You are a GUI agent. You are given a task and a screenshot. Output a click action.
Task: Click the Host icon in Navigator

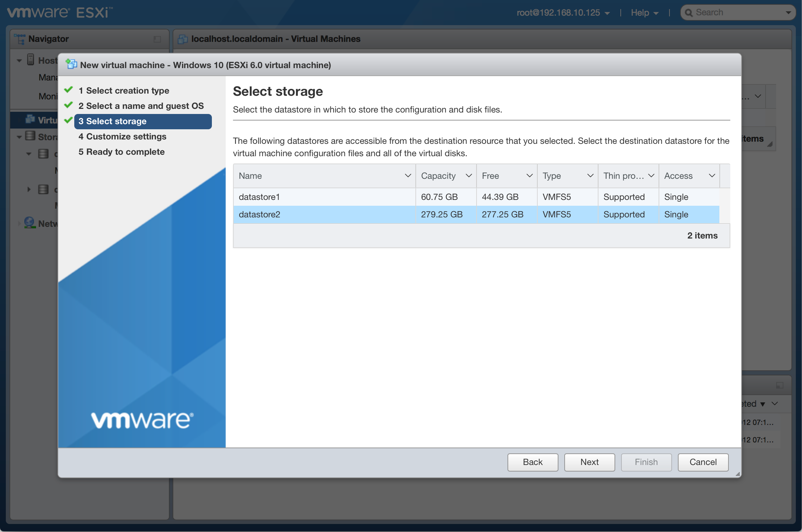(x=31, y=60)
